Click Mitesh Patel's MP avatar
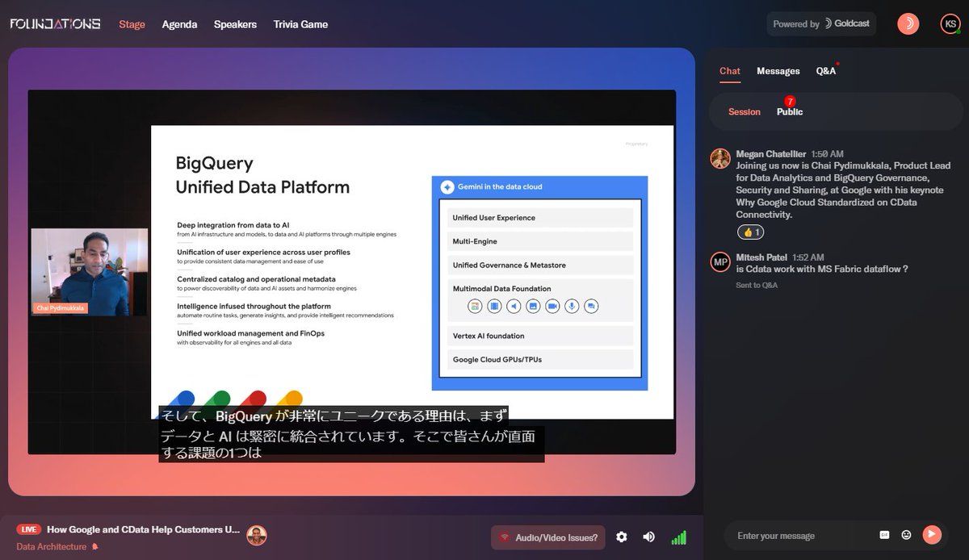This screenshot has width=969, height=560. pos(720,261)
